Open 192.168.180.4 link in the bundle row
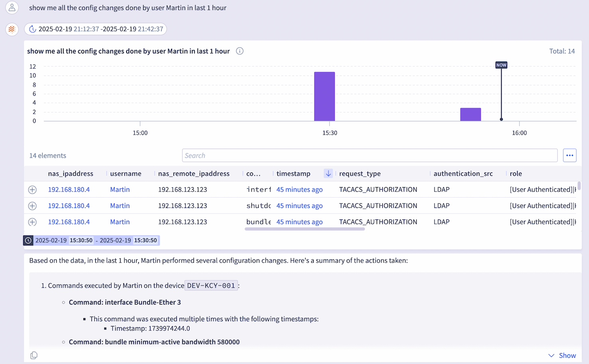The width and height of the screenshot is (589, 364). click(x=69, y=222)
